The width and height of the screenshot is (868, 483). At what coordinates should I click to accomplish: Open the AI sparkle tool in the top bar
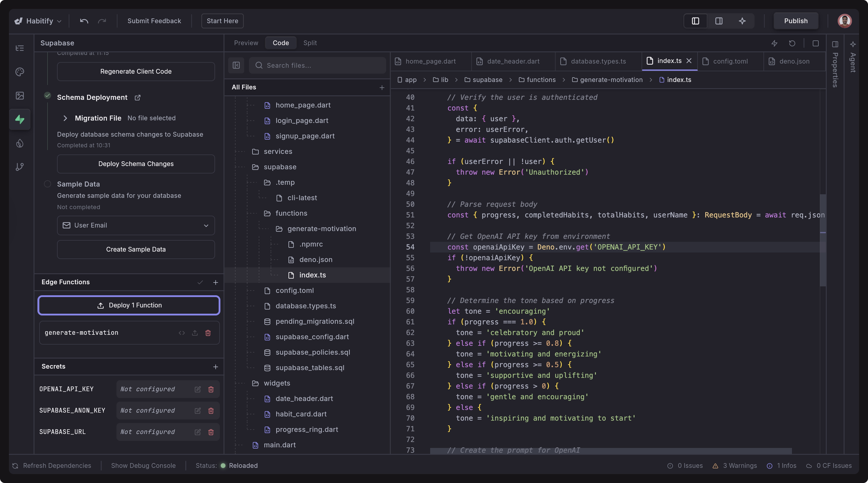coord(742,21)
